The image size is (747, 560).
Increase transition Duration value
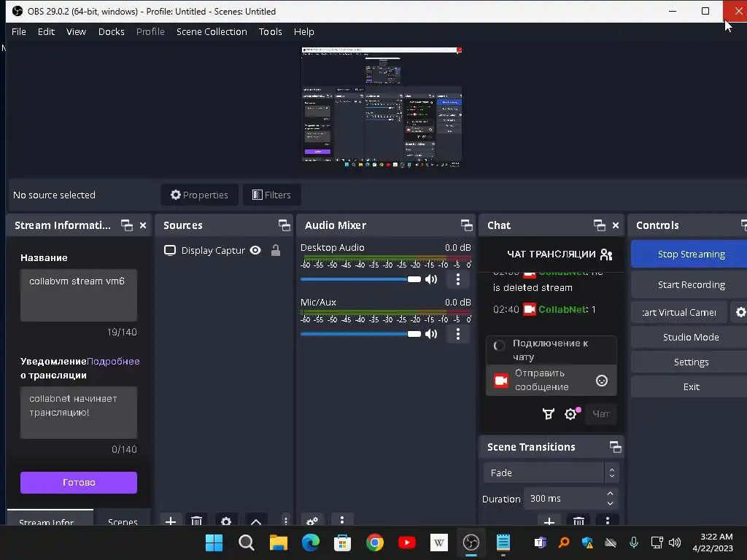[x=611, y=494]
